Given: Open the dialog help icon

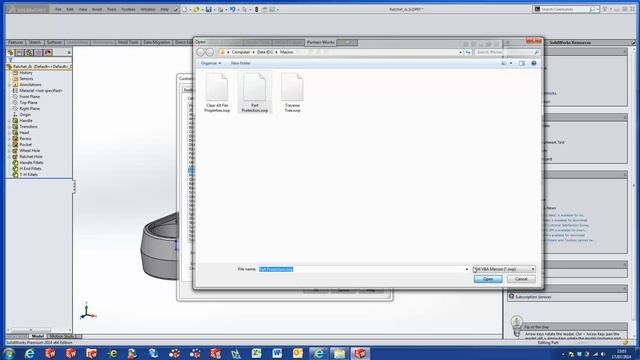Looking at the screenshot, I should click(x=533, y=63).
